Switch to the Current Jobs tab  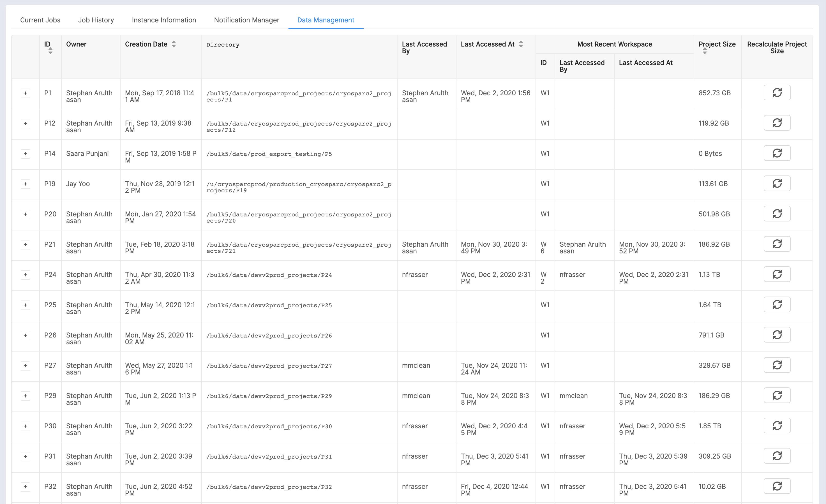point(40,20)
